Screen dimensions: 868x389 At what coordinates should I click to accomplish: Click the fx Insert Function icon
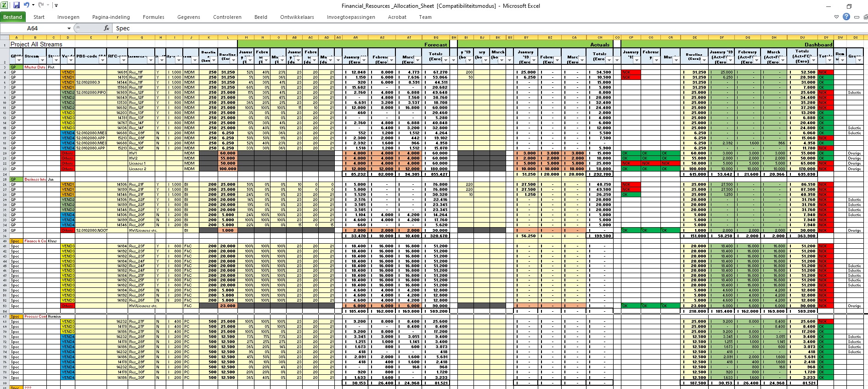107,28
